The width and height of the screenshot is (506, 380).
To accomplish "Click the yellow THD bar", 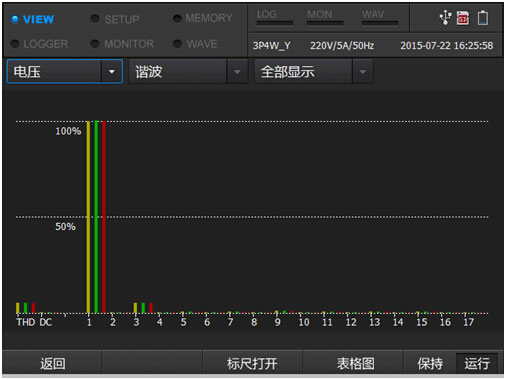I will click(18, 308).
